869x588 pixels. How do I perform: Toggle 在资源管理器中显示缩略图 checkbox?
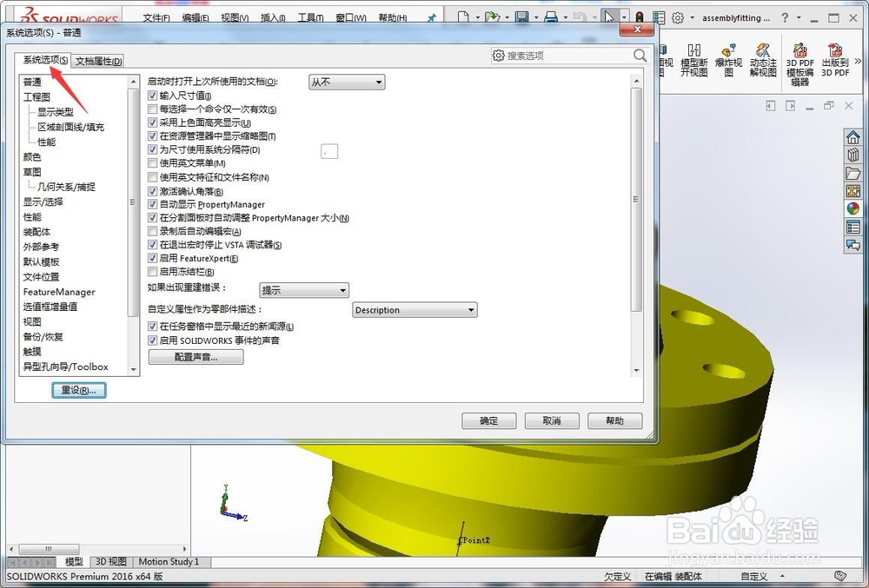click(153, 135)
